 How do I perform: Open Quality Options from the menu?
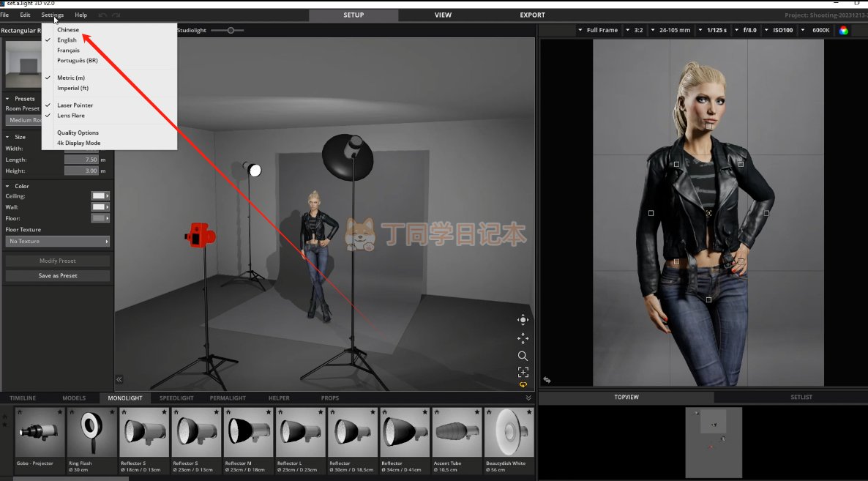tap(78, 133)
